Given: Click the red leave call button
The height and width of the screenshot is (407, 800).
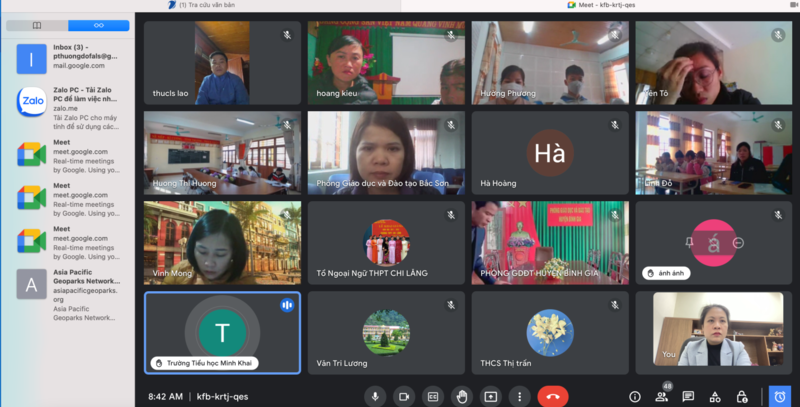Looking at the screenshot, I should (x=553, y=396).
